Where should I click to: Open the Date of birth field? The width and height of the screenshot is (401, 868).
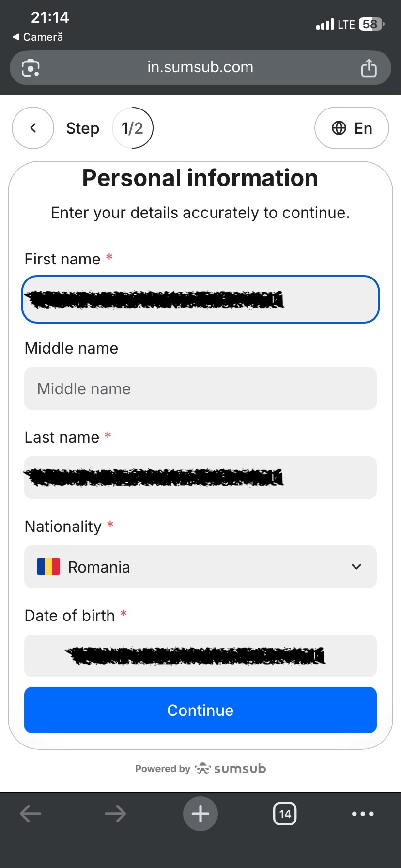[x=200, y=656]
